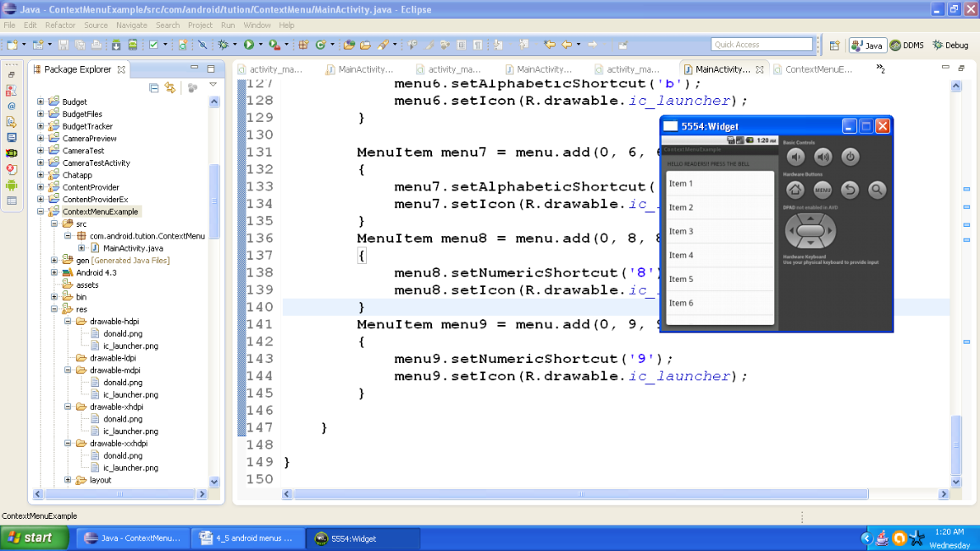980x551 pixels.
Task: Collapse the src folder node
Action: tap(54, 223)
